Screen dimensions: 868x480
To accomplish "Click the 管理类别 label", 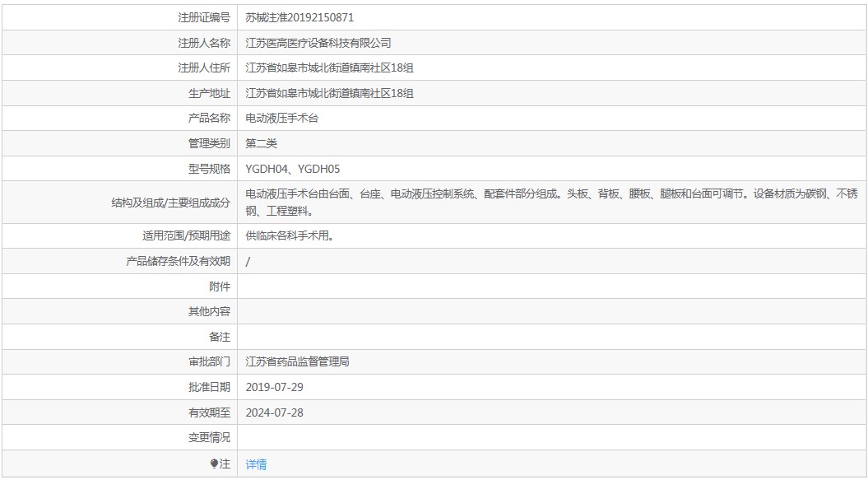I will point(209,143).
